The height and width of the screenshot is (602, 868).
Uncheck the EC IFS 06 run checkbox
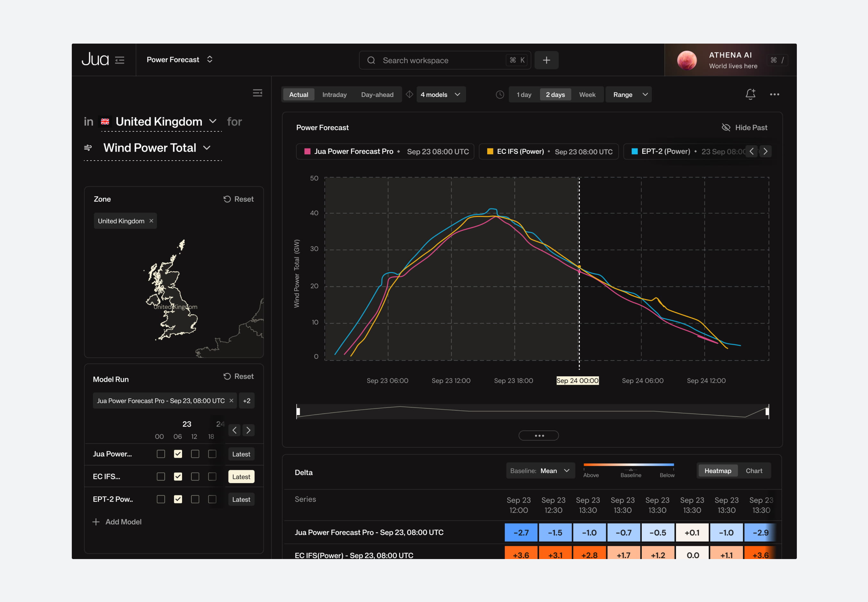tap(178, 477)
